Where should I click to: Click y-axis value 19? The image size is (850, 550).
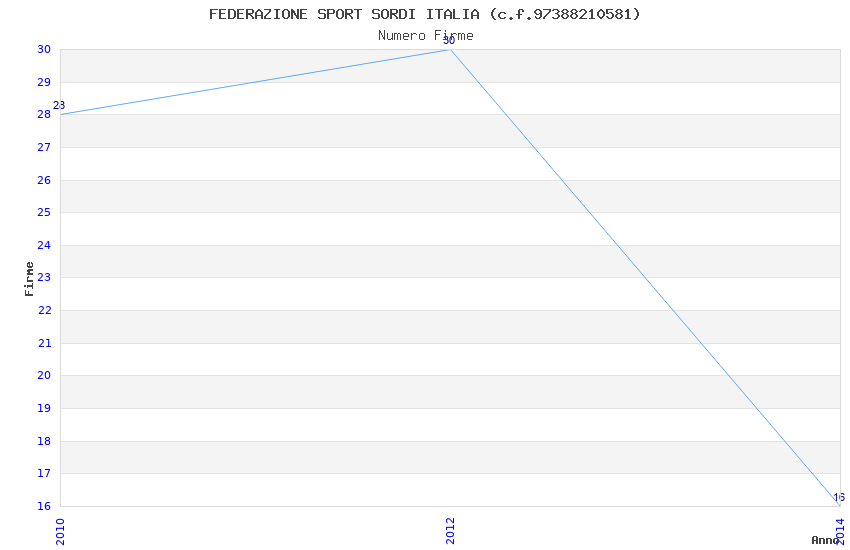coord(44,409)
